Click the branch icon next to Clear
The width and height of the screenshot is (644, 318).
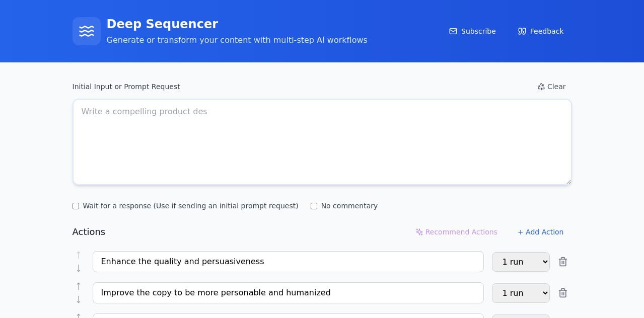[x=541, y=87]
